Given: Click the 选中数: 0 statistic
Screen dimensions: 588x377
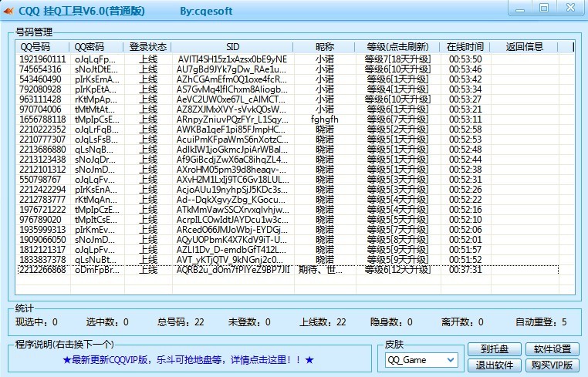Looking at the screenshot, I should coord(107,322).
